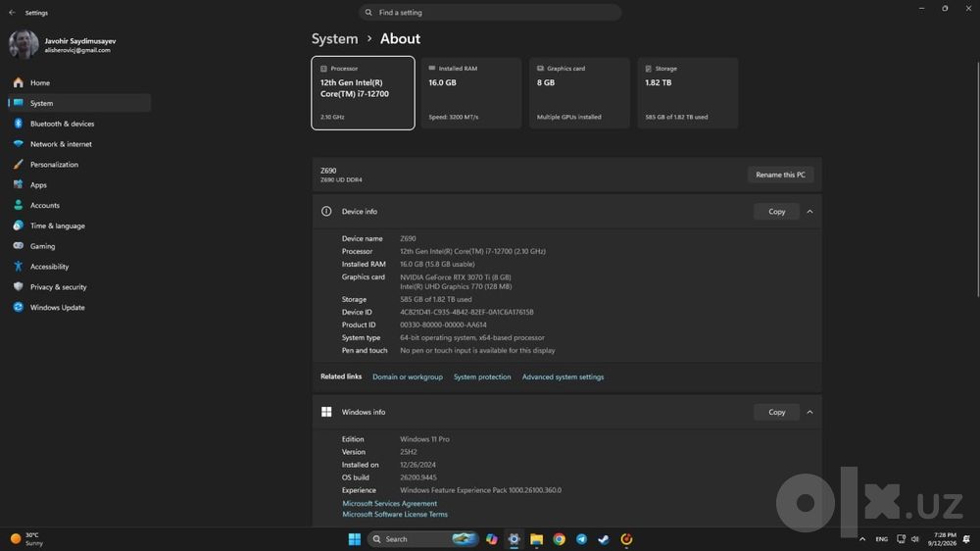Open the notifications bell icon

(967, 539)
